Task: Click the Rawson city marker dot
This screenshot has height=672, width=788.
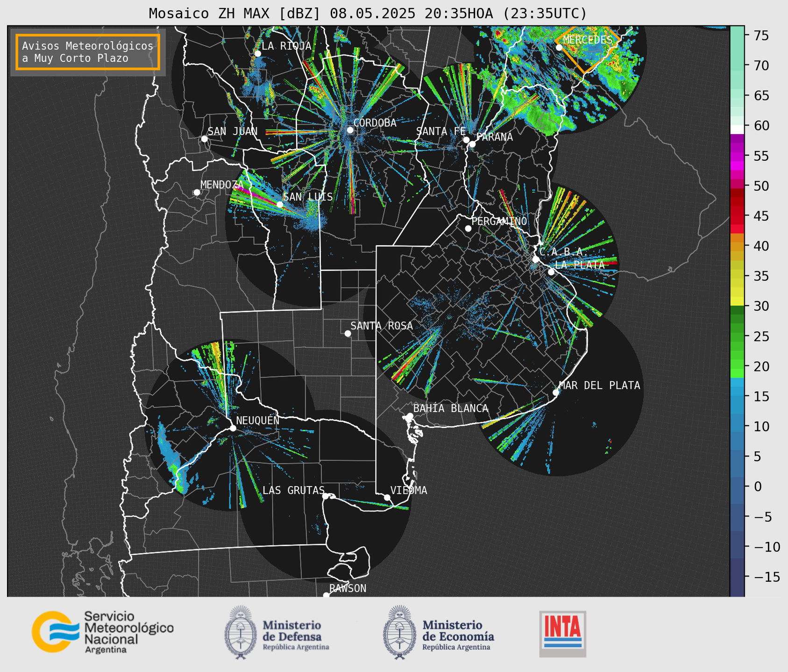Action: (326, 595)
